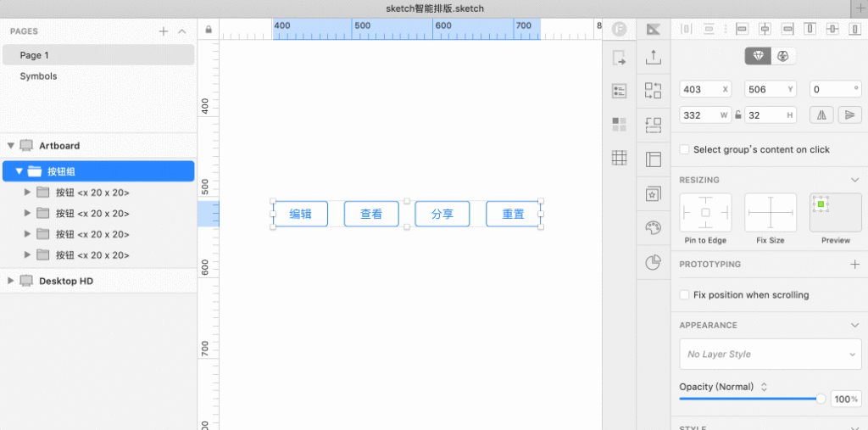Image resolution: width=868 pixels, height=430 pixels.
Task: Expand the first 按钮 <x 20 x 20> layer
Action: pyautogui.click(x=27, y=193)
